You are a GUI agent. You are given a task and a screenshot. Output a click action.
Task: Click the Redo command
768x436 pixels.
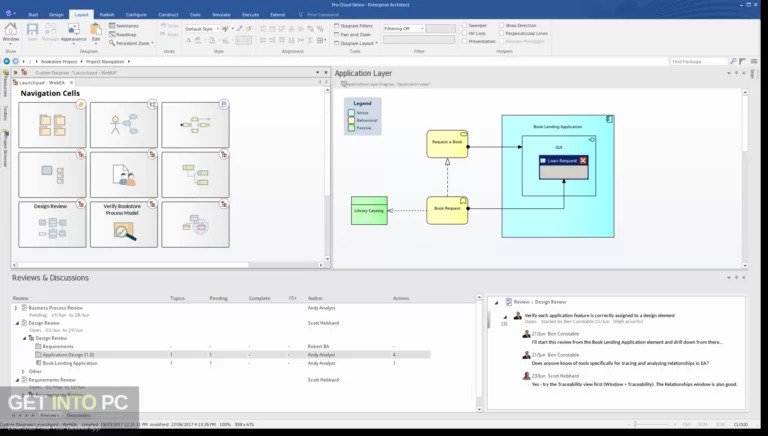tap(169, 34)
